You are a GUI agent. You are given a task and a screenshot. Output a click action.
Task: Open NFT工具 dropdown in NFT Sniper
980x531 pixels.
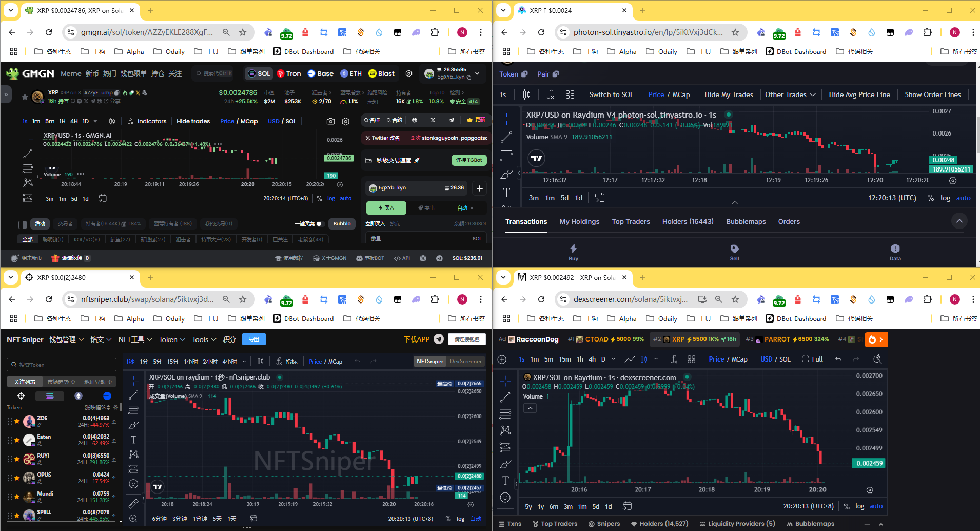click(x=135, y=339)
